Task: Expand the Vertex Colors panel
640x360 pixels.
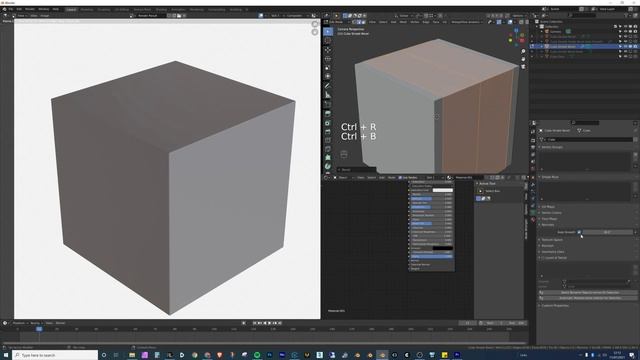Action: pos(551,213)
